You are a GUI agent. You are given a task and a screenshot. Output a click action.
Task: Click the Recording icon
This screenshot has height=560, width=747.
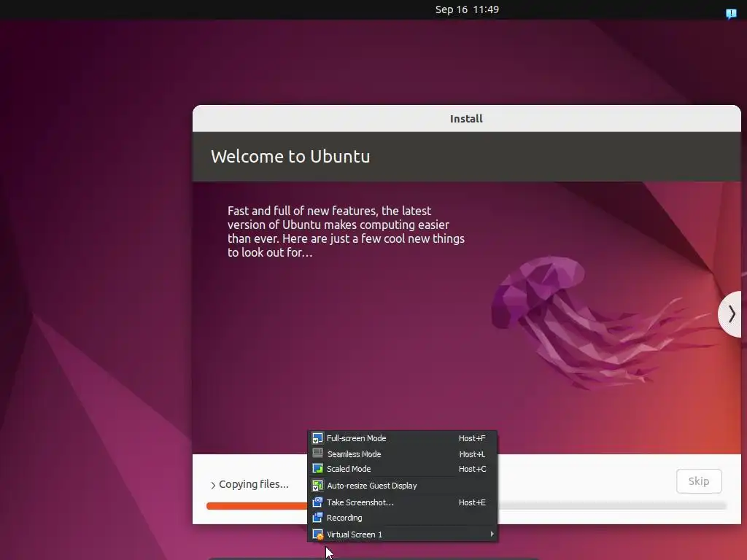(x=317, y=518)
